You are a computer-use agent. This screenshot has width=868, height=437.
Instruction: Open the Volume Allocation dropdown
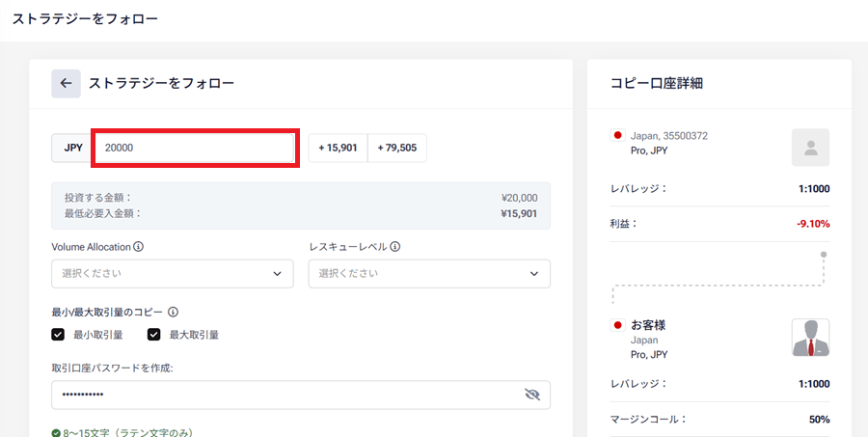click(173, 274)
